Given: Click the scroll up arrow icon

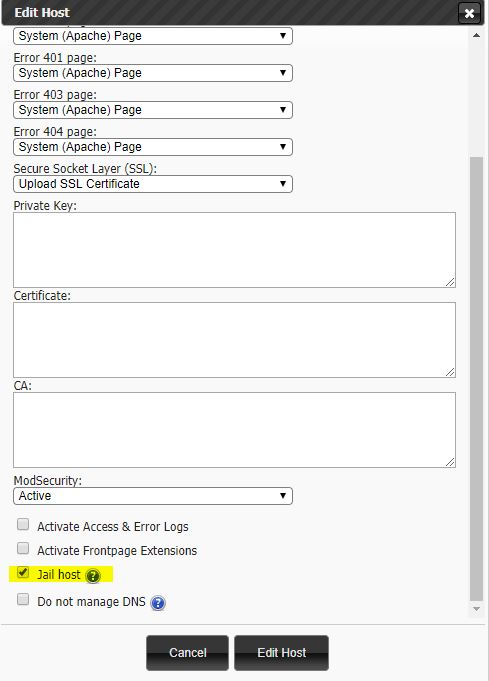Looking at the screenshot, I should tap(476, 36).
